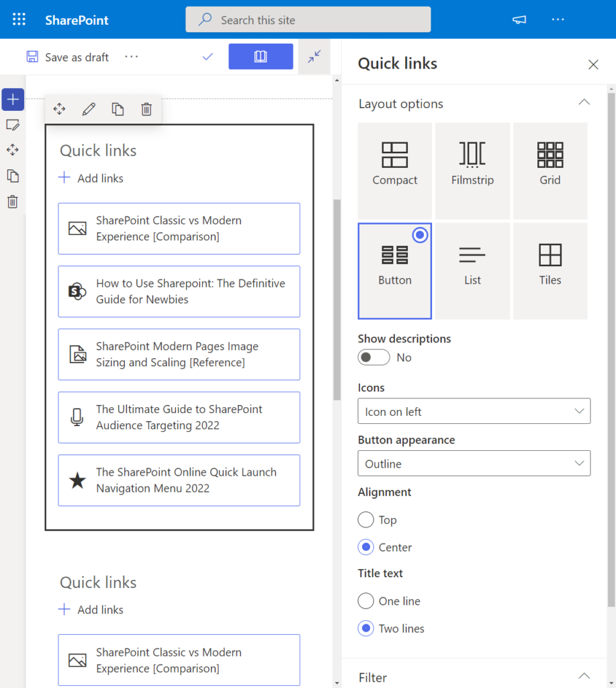The height and width of the screenshot is (688, 616).
Task: Open the header more options ellipsis
Action: click(558, 19)
